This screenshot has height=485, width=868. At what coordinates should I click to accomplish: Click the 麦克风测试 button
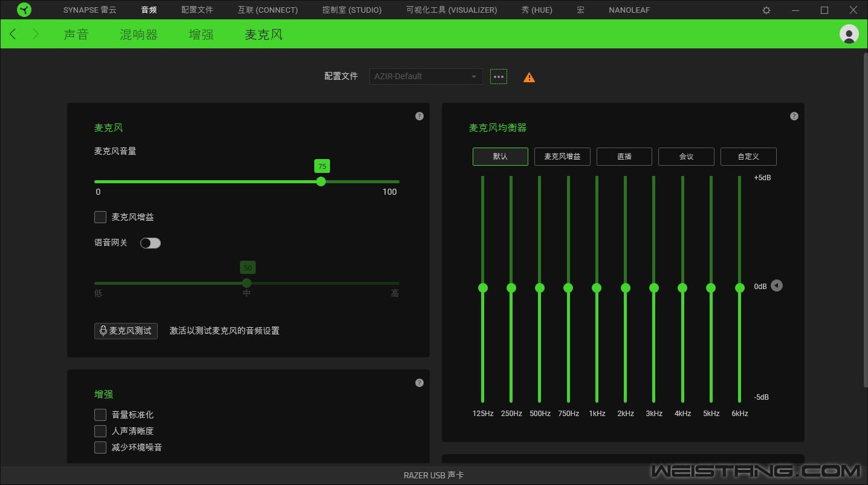click(126, 331)
